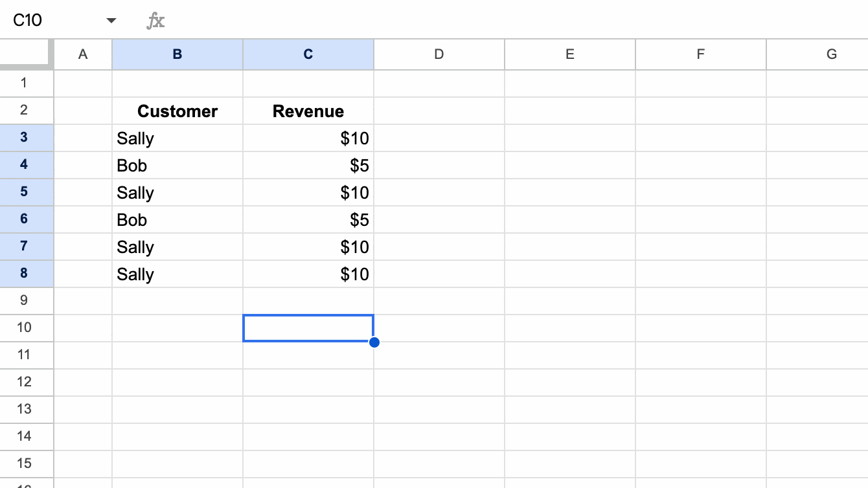
Task: Click the Sally cell in row 8
Action: pos(177,274)
